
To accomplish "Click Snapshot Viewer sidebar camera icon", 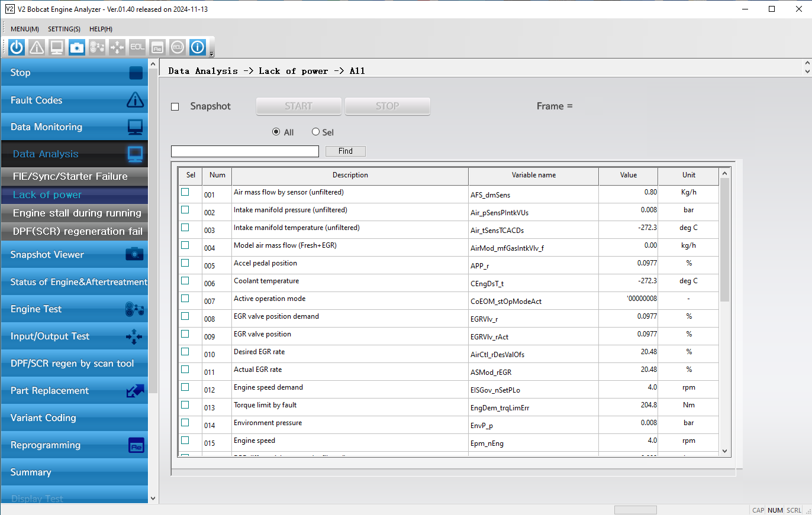I will pos(135,254).
